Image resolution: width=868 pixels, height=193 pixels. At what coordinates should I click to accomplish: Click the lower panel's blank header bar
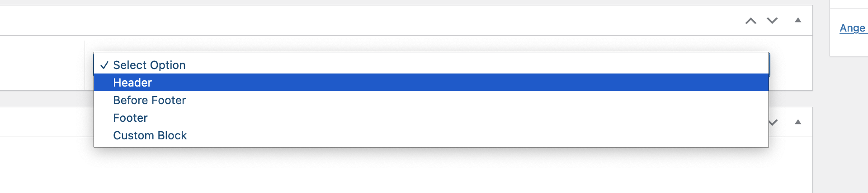click(45, 122)
